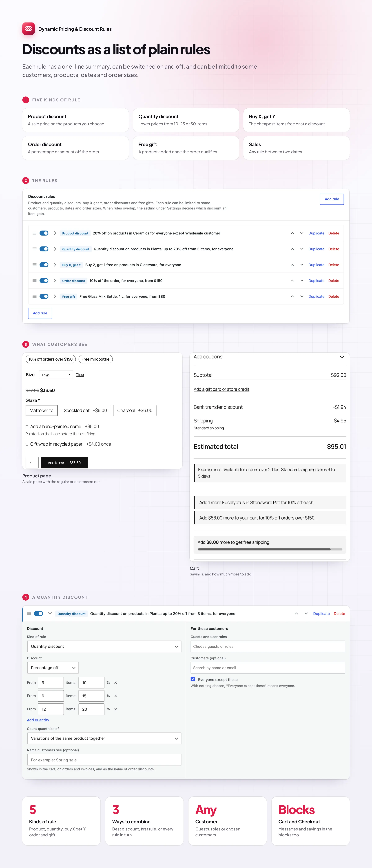The height and width of the screenshot is (868, 372).
Task: Expand the Free gift rule row
Action: (55, 297)
